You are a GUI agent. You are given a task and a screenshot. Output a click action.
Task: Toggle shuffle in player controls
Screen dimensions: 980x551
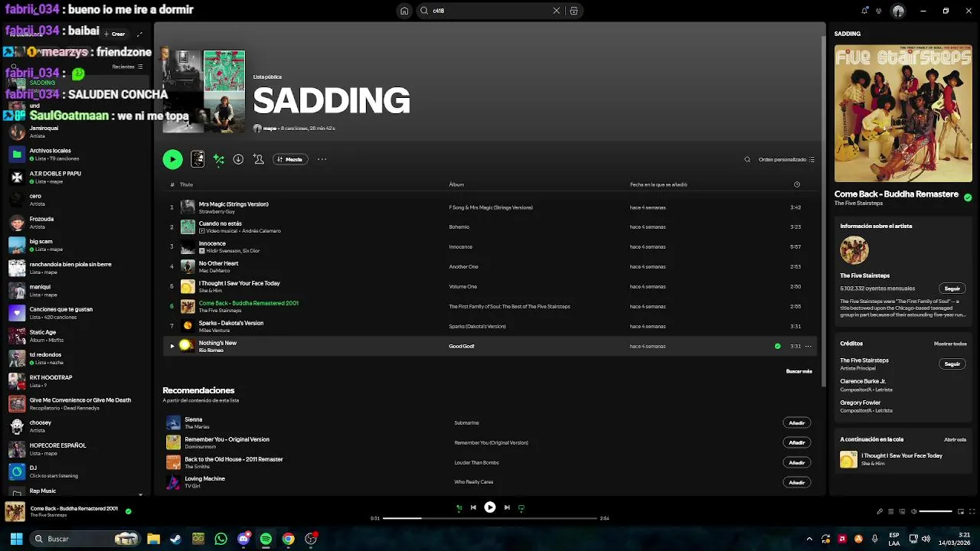click(459, 507)
